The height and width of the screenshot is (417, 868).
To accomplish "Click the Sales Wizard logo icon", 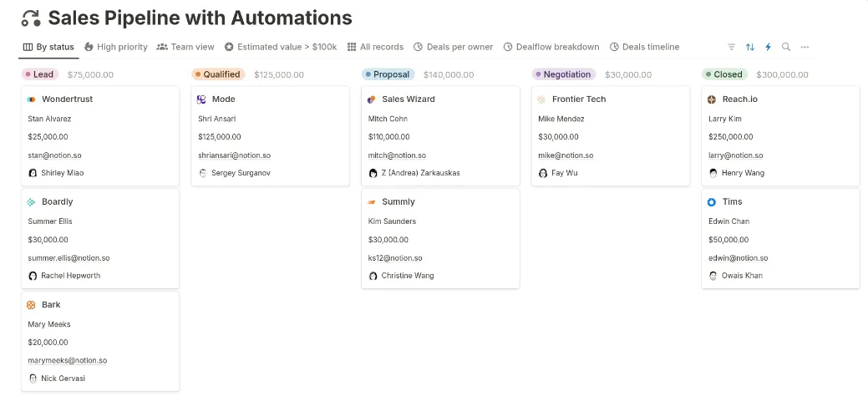I will coord(372,99).
